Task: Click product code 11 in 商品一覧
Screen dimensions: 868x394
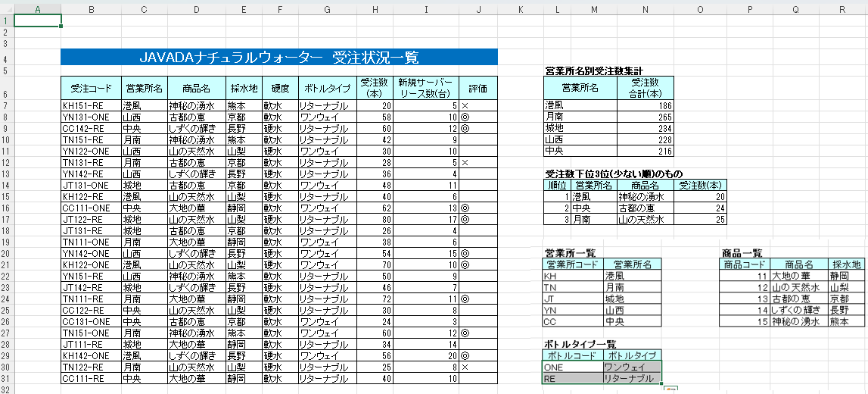Action: click(x=745, y=276)
